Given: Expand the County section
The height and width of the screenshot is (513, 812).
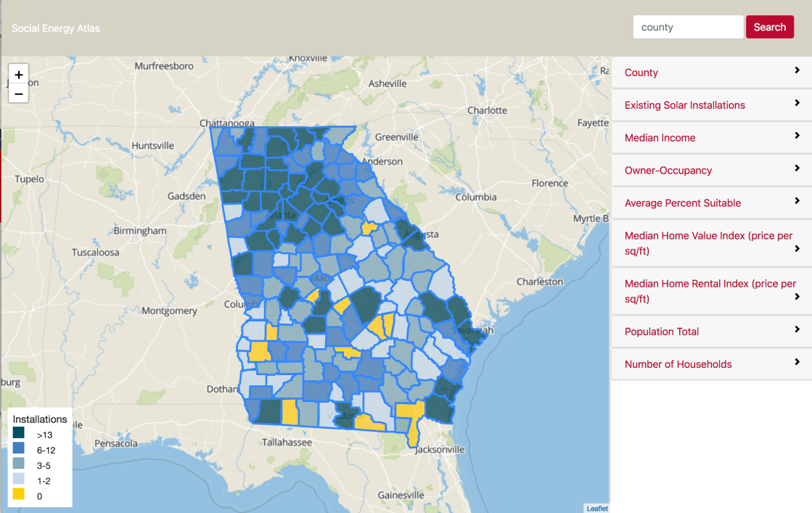Looking at the screenshot, I should tap(710, 72).
